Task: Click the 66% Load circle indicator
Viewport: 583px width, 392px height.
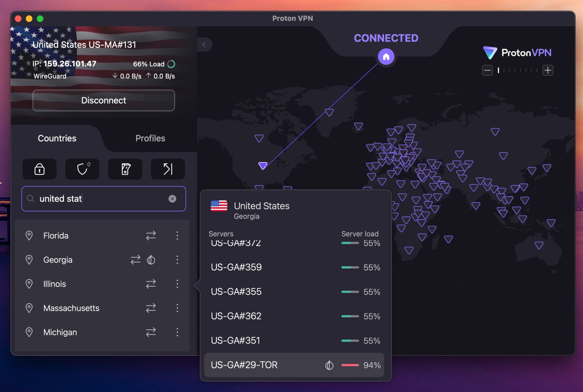Action: 171,64
